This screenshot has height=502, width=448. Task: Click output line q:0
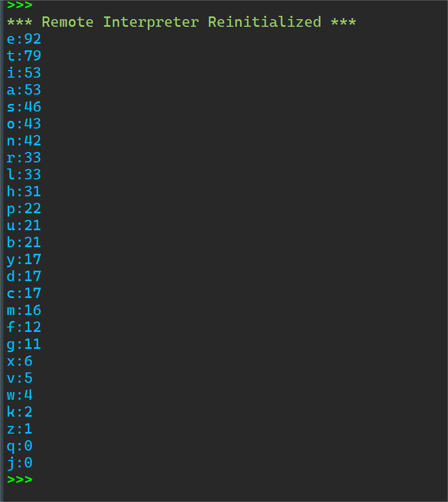click(20, 446)
